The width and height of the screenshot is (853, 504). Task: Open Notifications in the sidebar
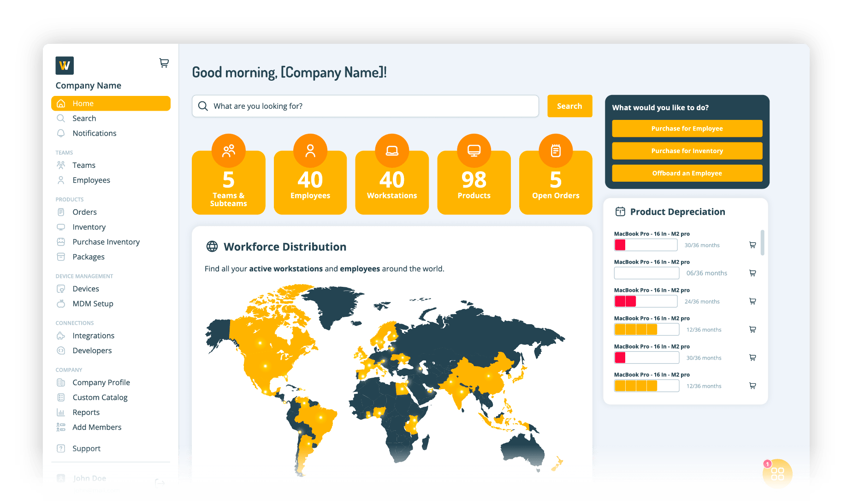pyautogui.click(x=94, y=133)
